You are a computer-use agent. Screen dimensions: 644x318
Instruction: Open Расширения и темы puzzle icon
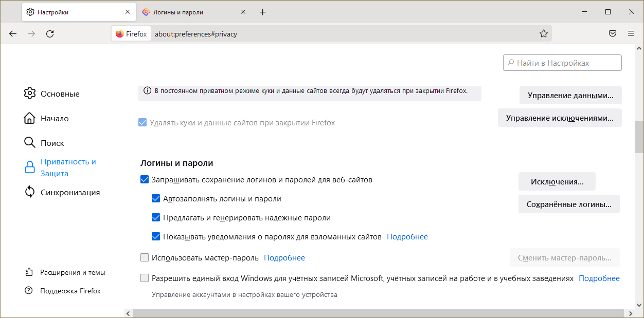[x=29, y=272]
